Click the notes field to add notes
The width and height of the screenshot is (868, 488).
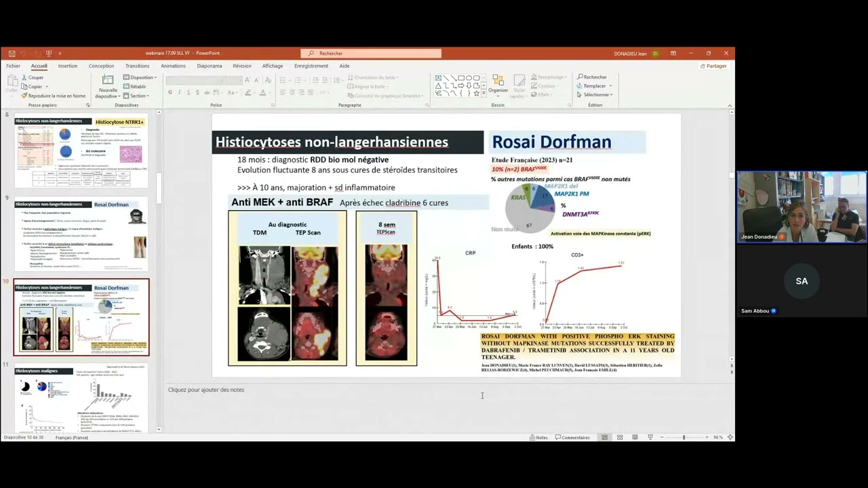tap(446, 390)
